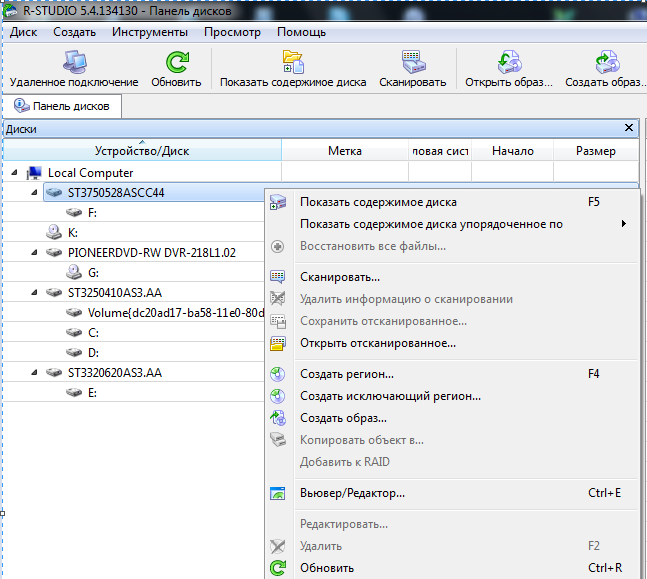Open the Просмотр menu
The height and width of the screenshot is (579, 647).
232,32
